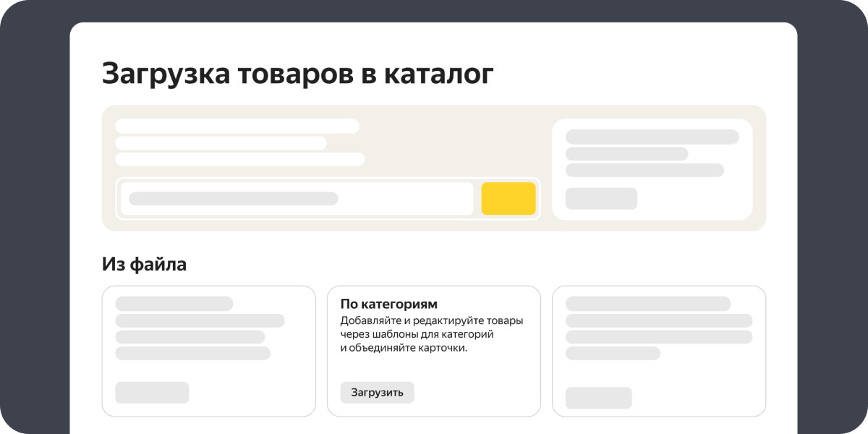Click the "Из файла" section heading
This screenshot has width=868, height=434.
(x=144, y=265)
